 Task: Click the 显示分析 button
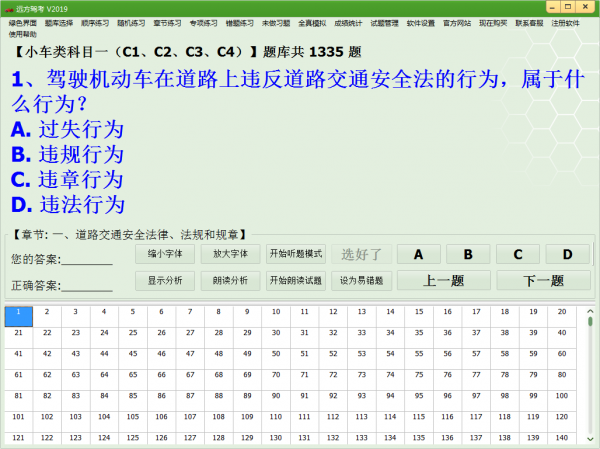click(165, 281)
